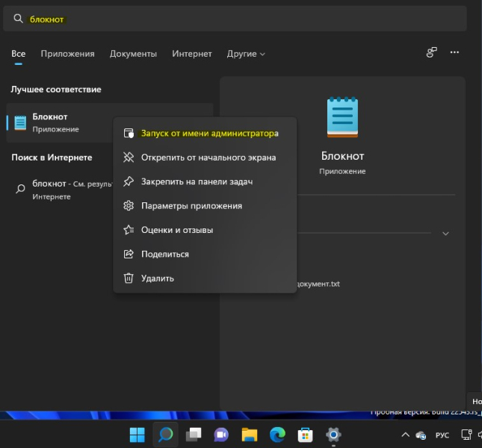Switch to the Документы tab
Viewport: 482px width, 448px height.
coord(133,54)
